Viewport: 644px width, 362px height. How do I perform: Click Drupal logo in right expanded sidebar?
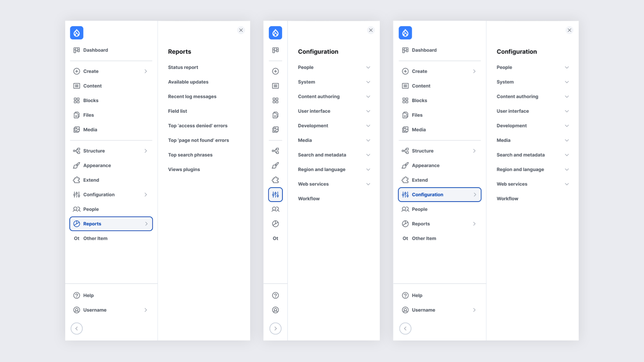tap(405, 33)
